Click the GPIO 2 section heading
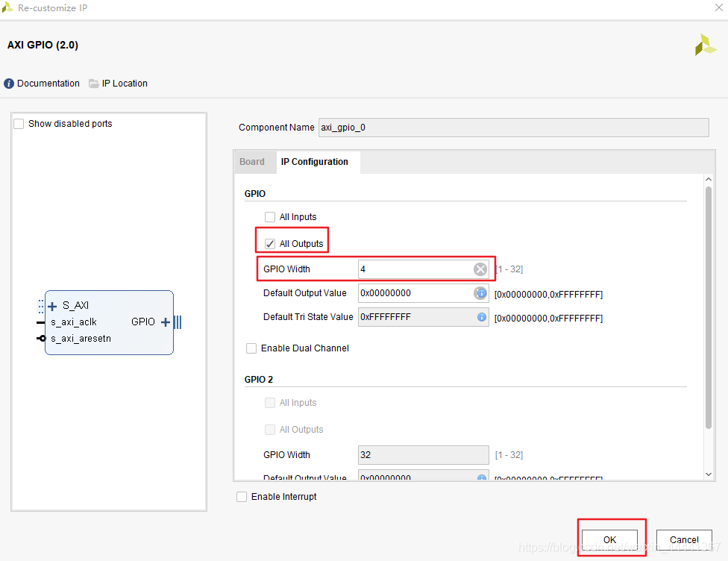This screenshot has height=561, width=728. pos(259,380)
